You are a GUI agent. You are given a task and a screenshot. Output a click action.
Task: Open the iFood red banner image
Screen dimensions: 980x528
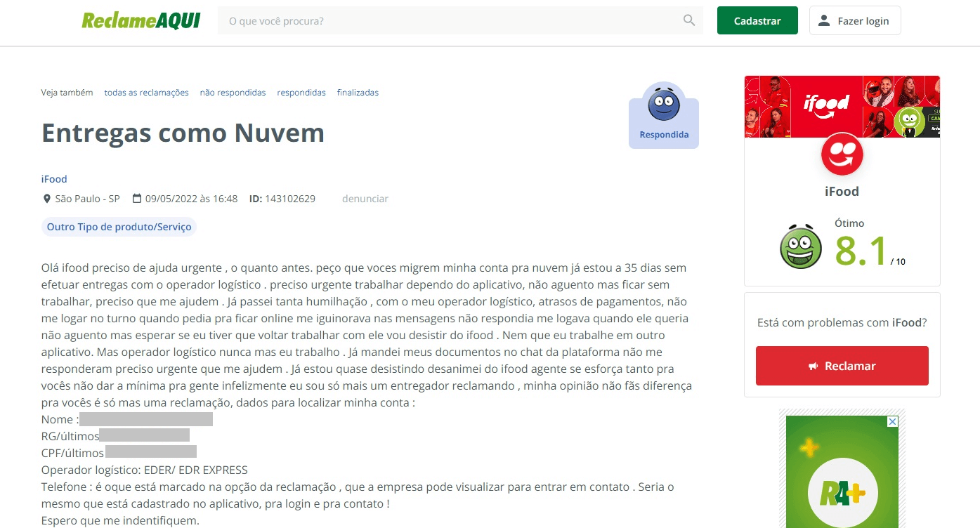[842, 106]
